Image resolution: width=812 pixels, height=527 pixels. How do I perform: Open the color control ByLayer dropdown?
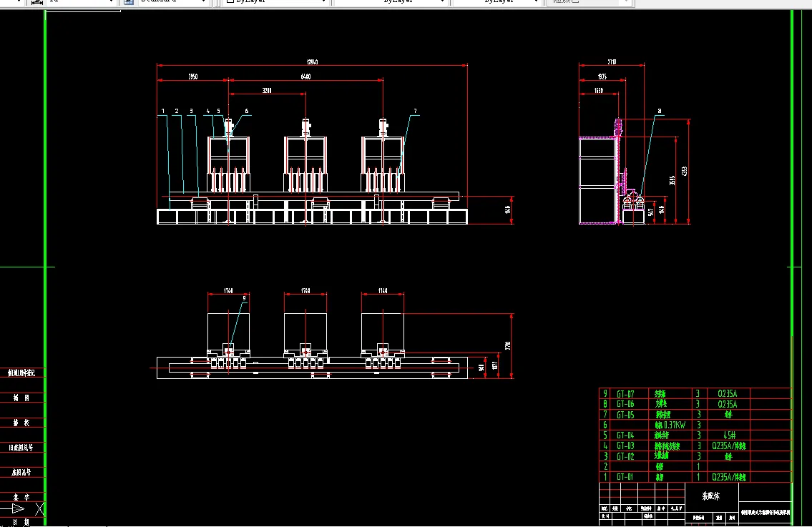click(x=277, y=1)
